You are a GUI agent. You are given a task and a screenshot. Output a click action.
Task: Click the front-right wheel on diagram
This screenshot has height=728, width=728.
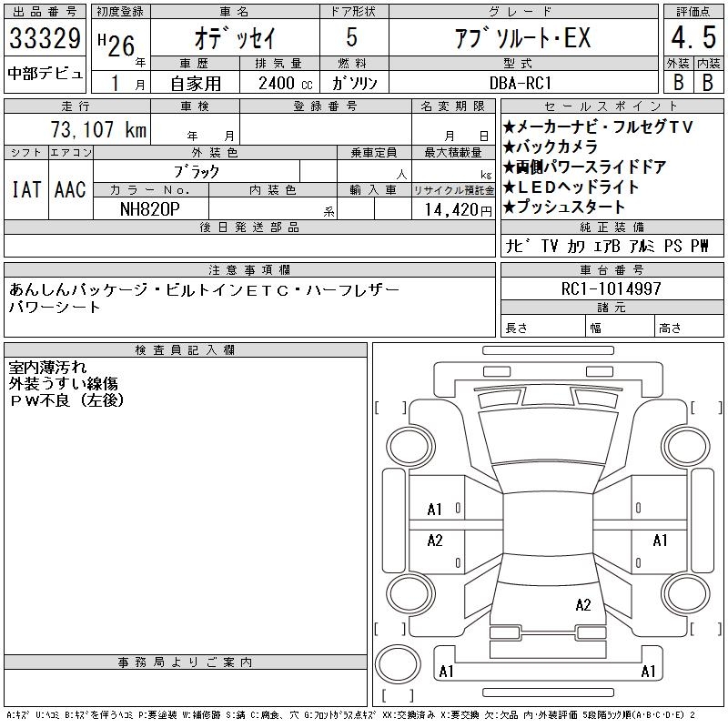click(x=686, y=446)
